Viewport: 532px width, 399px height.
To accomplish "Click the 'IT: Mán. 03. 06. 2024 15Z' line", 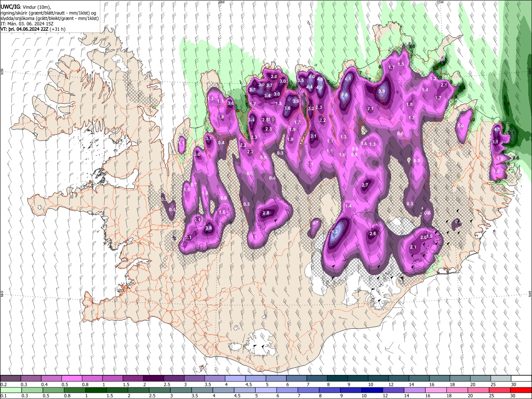I will tap(27, 24).
